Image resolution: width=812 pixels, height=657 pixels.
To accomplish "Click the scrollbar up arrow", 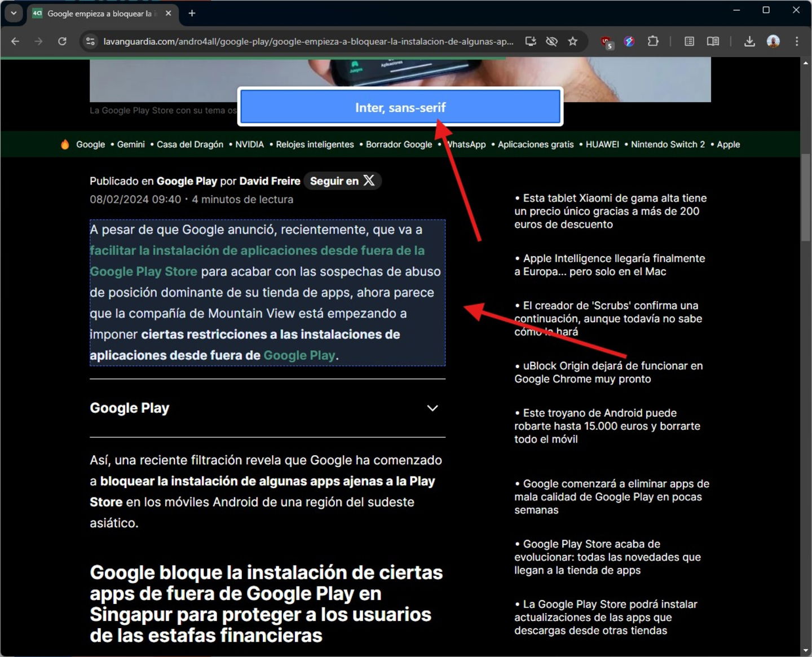I will coord(805,63).
